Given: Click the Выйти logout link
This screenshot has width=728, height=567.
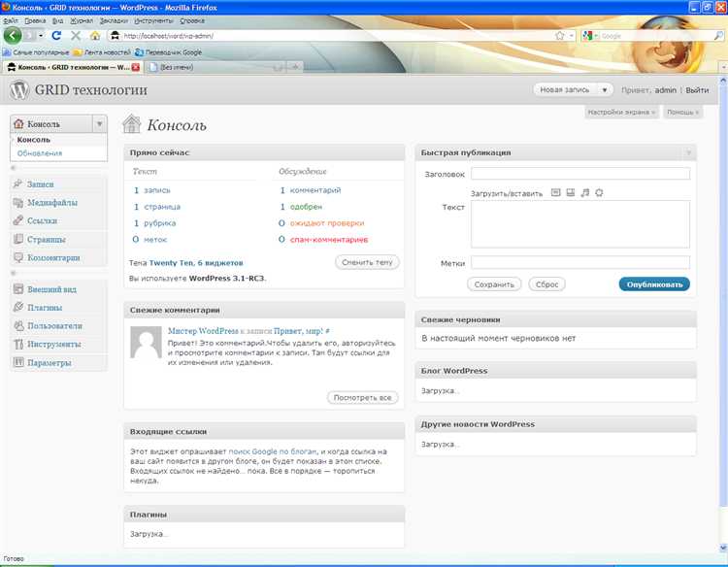Looking at the screenshot, I should tap(697, 90).
